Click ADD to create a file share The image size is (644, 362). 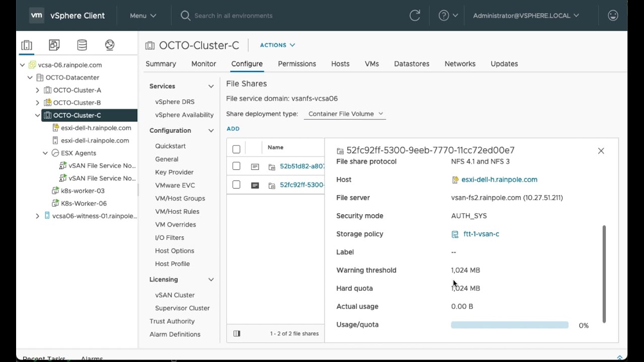click(x=233, y=129)
